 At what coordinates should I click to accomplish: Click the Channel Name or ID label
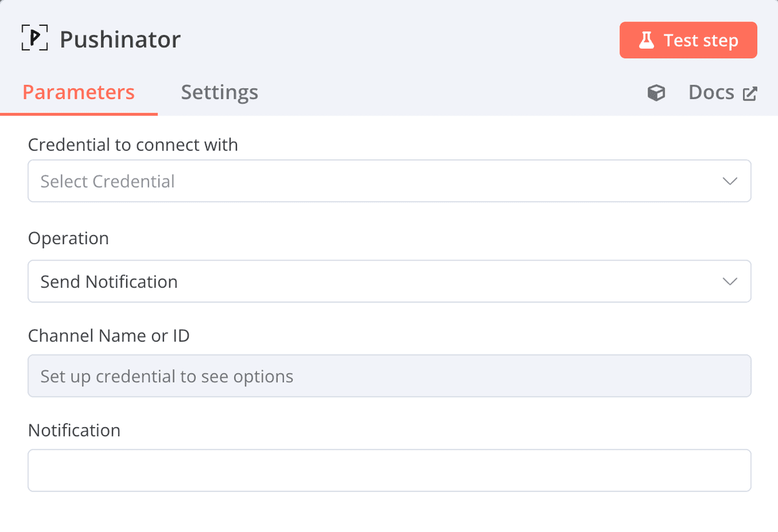(108, 336)
